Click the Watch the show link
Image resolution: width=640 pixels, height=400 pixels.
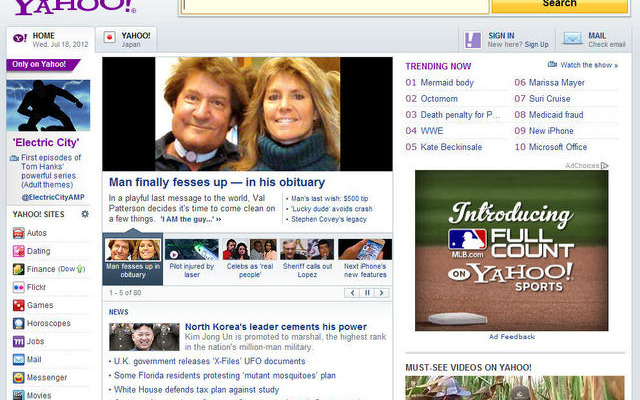point(589,65)
